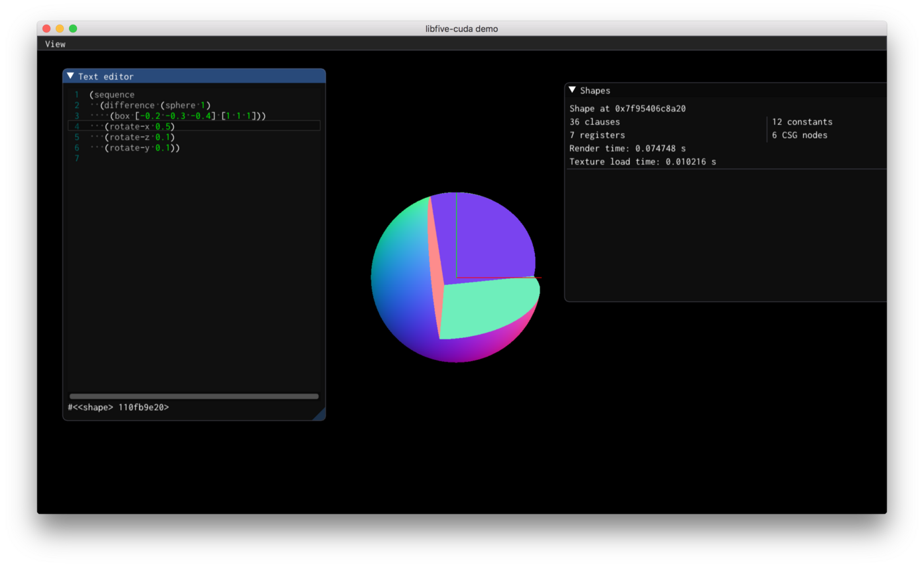Image resolution: width=924 pixels, height=567 pixels.
Task: Click the rendered sphere in the viewport
Action: 455,277
